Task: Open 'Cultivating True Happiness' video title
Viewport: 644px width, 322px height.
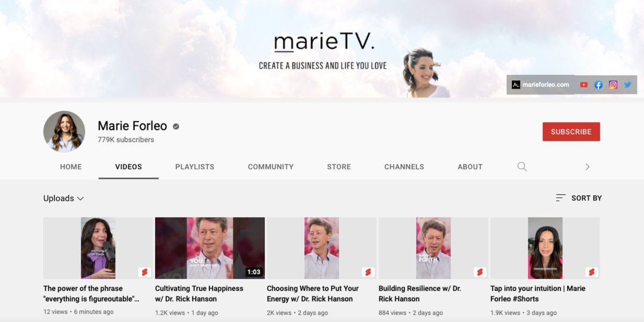Action: click(199, 294)
